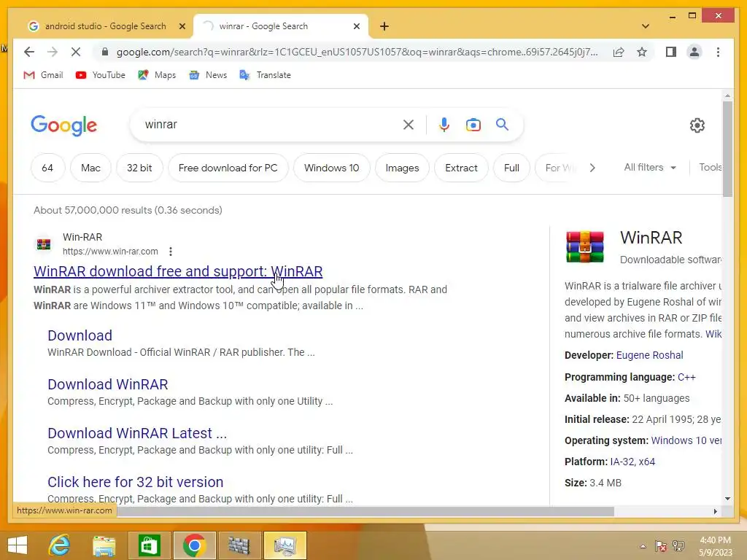
Task: Open the IA-32, x64 platform link
Action: (632, 462)
